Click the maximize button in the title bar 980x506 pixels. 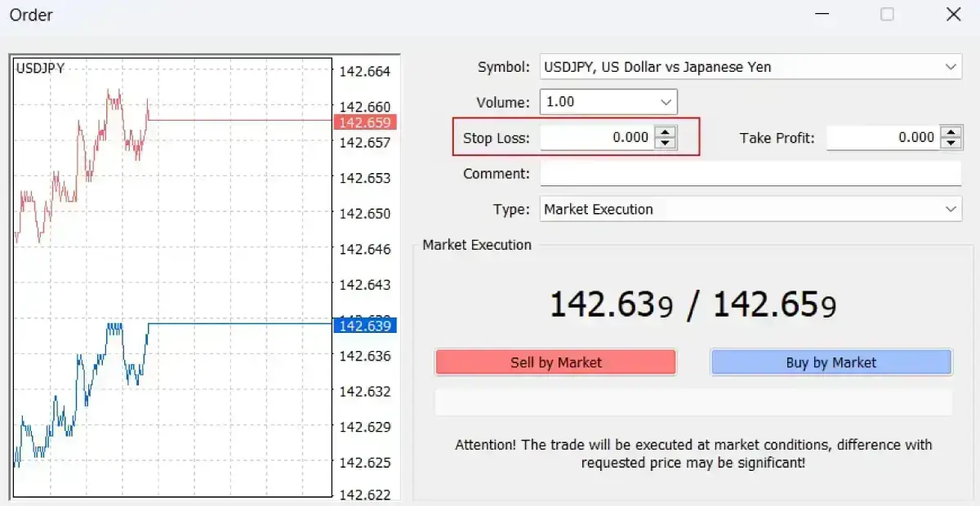[x=887, y=15]
